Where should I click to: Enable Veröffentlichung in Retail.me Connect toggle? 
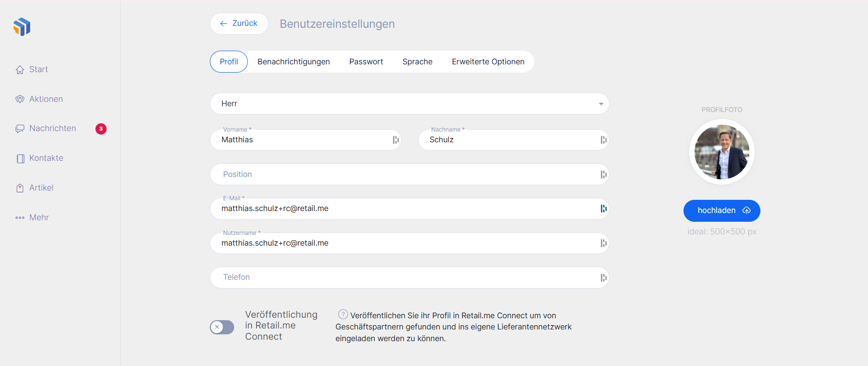click(222, 327)
